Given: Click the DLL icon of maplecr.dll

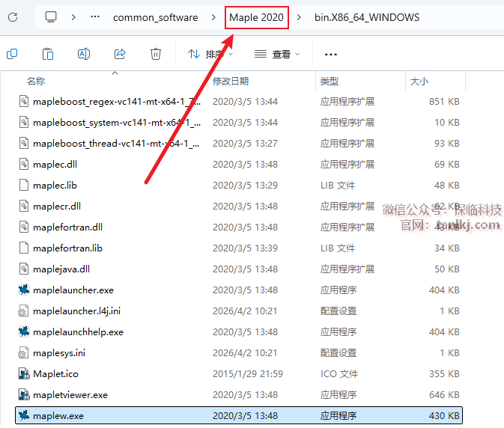Looking at the screenshot, I should point(24,206).
